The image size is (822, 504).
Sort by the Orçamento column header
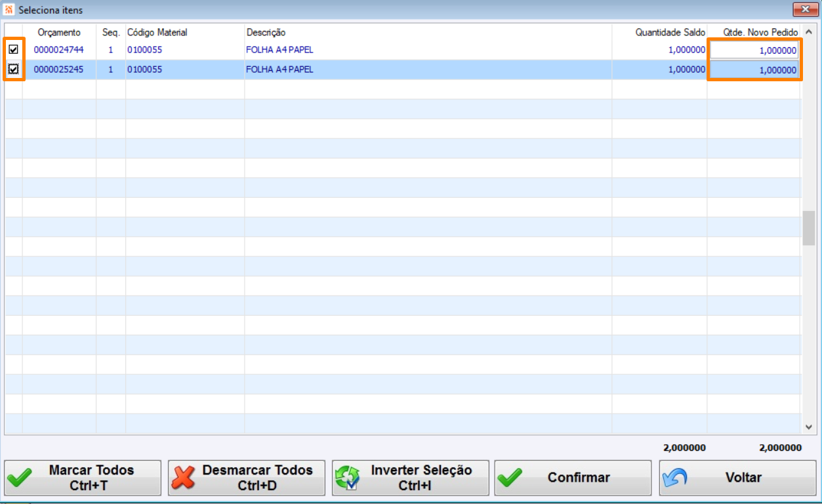59,32
